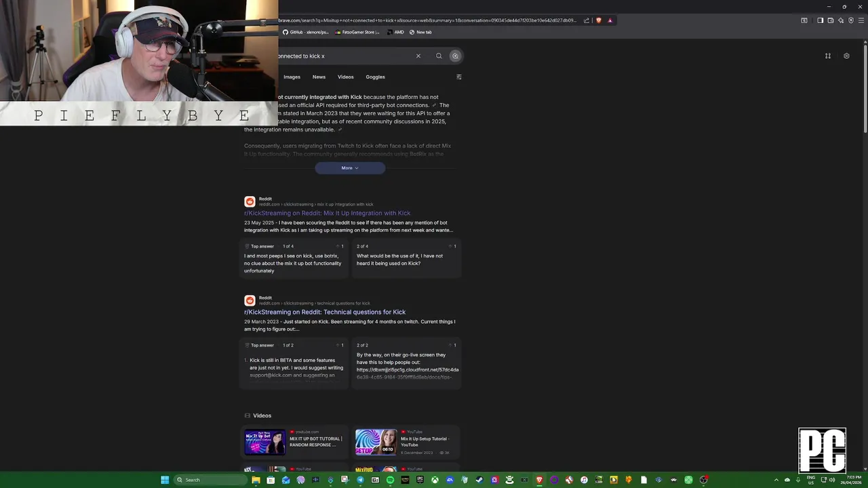Viewport: 868px width, 488px height.
Task: Click the magnifier search icon in search box
Action: [439, 56]
